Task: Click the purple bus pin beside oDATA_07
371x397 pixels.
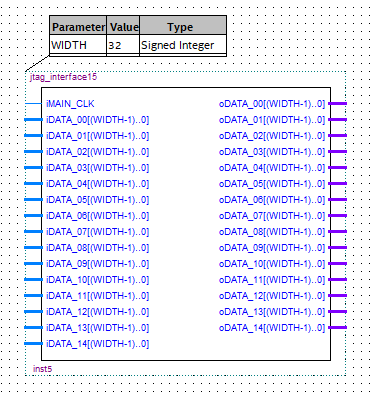Action: click(x=338, y=216)
